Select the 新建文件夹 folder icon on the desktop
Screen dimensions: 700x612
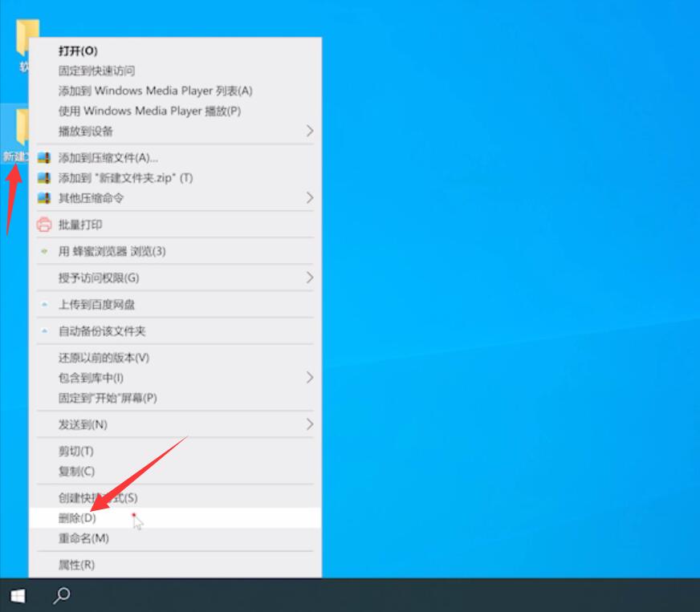tap(22, 127)
